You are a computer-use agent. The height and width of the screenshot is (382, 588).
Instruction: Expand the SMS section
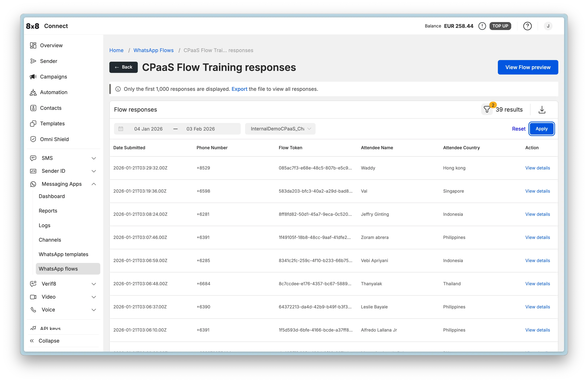point(94,158)
